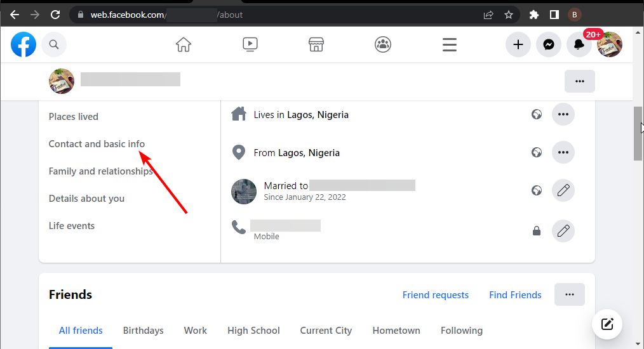Click the Facebook search magnifier icon

(x=54, y=44)
